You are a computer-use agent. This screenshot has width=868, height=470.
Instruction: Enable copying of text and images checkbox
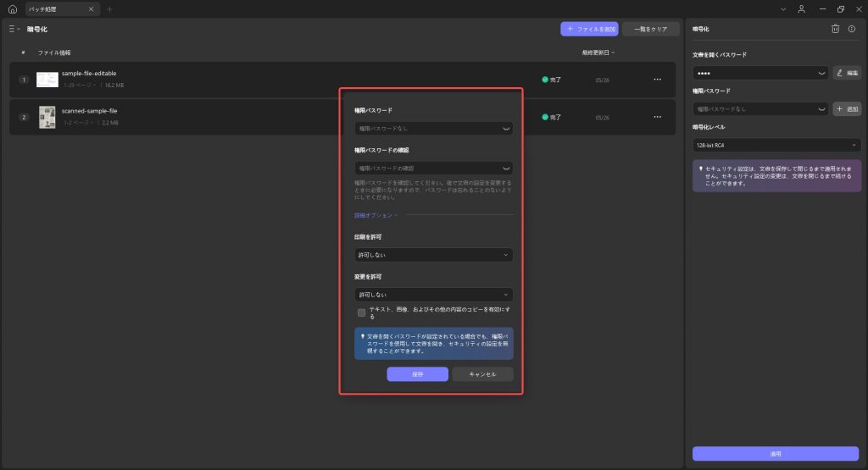point(361,313)
